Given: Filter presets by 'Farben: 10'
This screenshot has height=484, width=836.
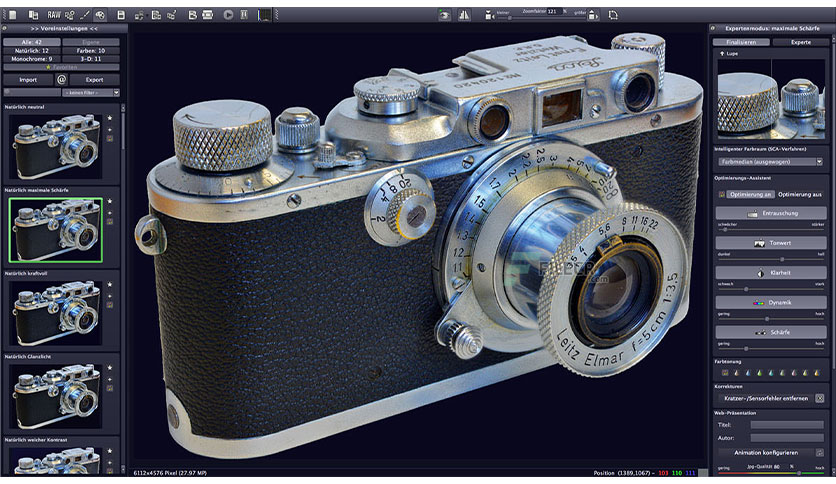Looking at the screenshot, I should click(91, 51).
